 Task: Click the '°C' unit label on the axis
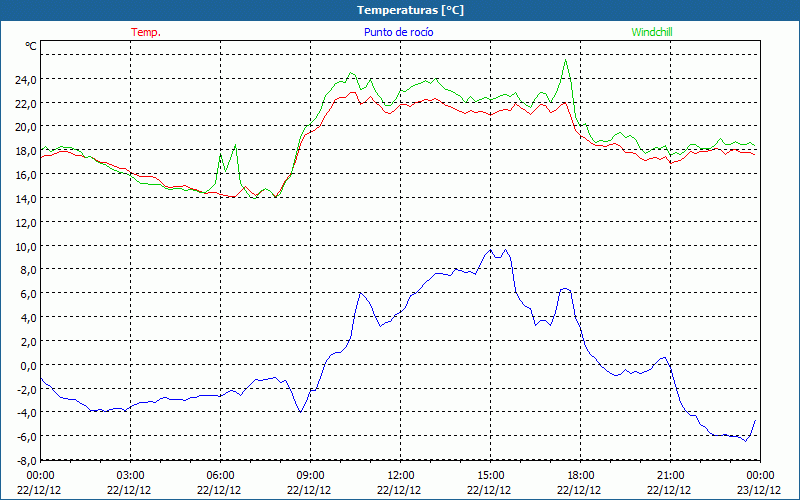(31, 46)
